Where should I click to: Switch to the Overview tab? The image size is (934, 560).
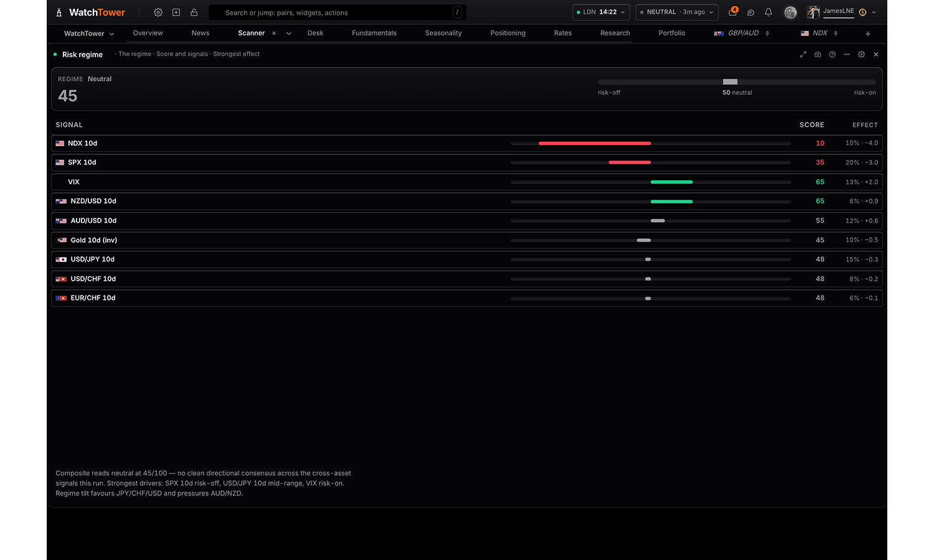point(148,33)
